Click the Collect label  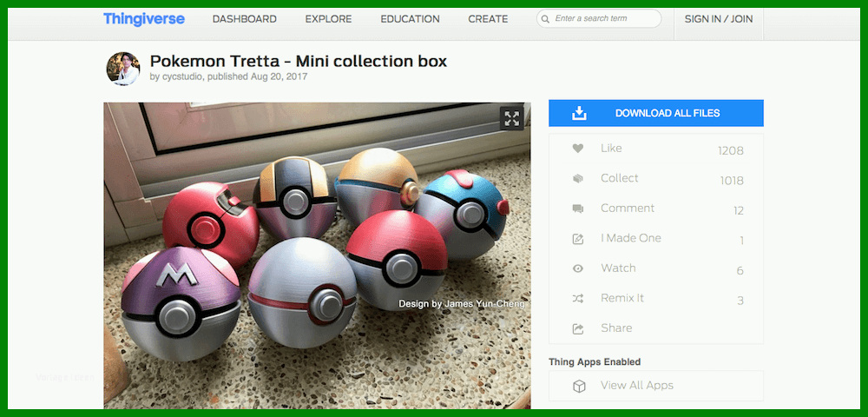pyautogui.click(x=620, y=178)
